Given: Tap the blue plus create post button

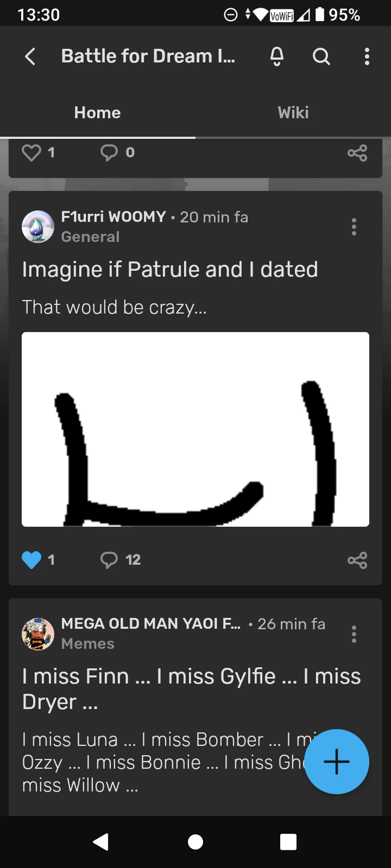Looking at the screenshot, I should [337, 761].
